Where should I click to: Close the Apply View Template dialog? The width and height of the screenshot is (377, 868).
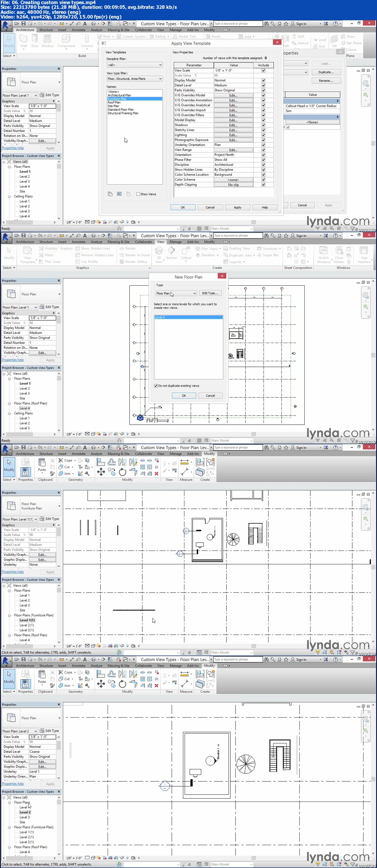tap(277, 42)
